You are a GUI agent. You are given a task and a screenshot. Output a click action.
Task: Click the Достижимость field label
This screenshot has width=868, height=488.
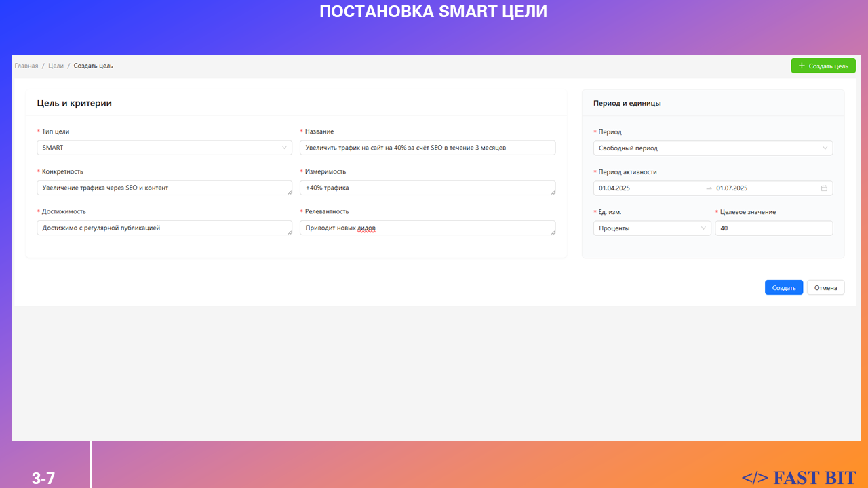pyautogui.click(x=64, y=211)
